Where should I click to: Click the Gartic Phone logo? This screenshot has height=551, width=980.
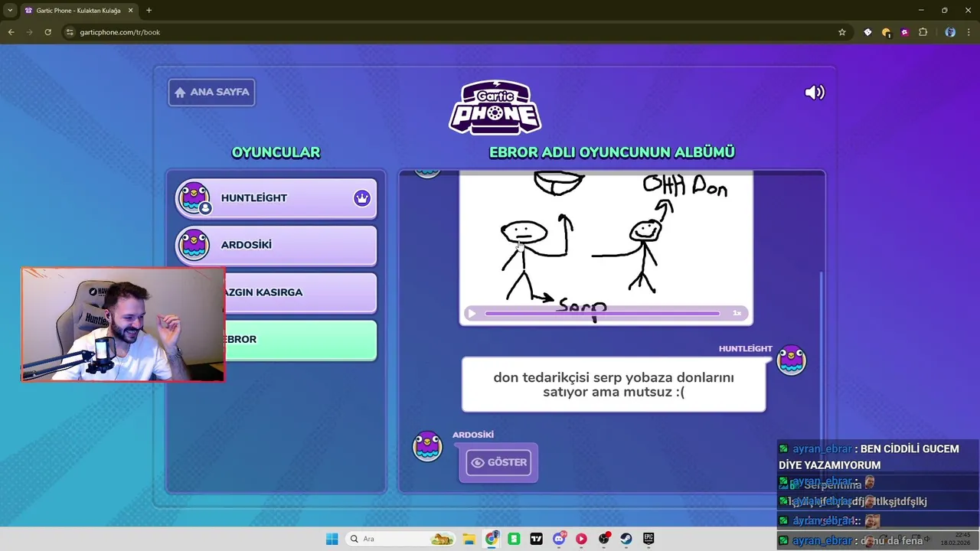click(495, 107)
